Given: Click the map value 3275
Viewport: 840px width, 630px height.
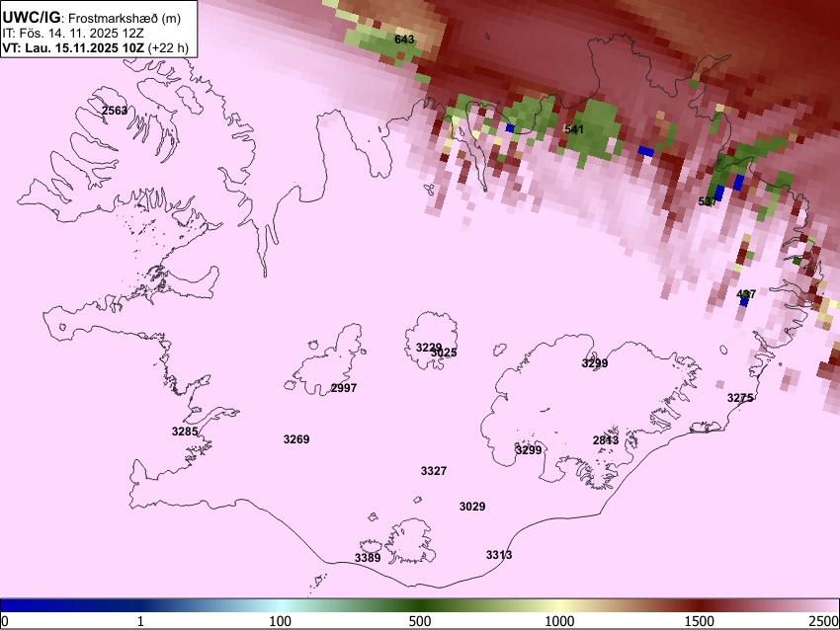Looking at the screenshot, I should pyautogui.click(x=740, y=398).
